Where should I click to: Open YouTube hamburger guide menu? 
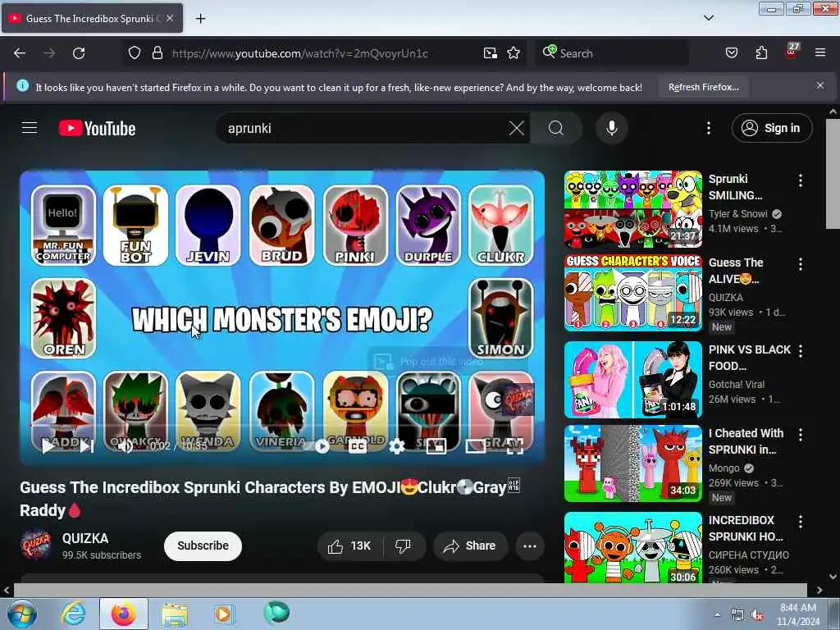click(30, 128)
